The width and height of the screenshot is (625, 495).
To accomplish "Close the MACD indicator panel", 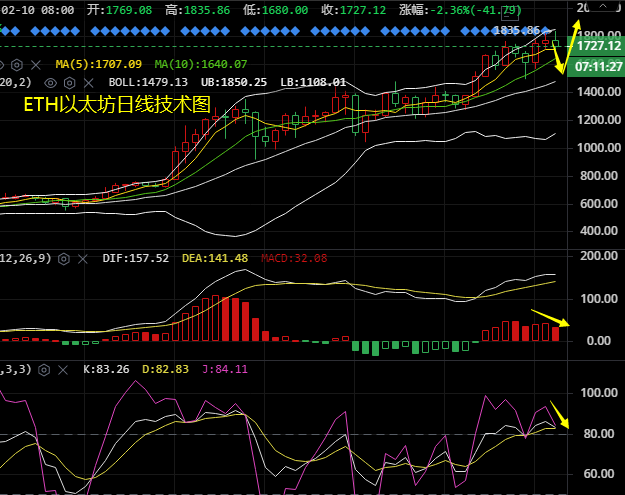I will coord(83,258).
